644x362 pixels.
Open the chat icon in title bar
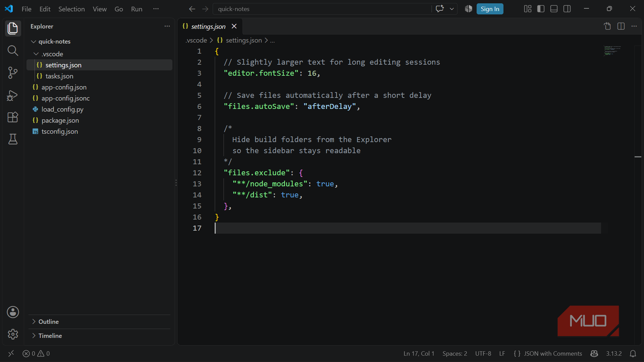439,9
